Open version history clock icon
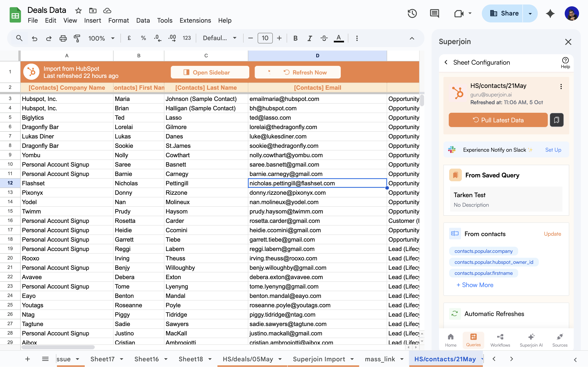 pyautogui.click(x=412, y=13)
